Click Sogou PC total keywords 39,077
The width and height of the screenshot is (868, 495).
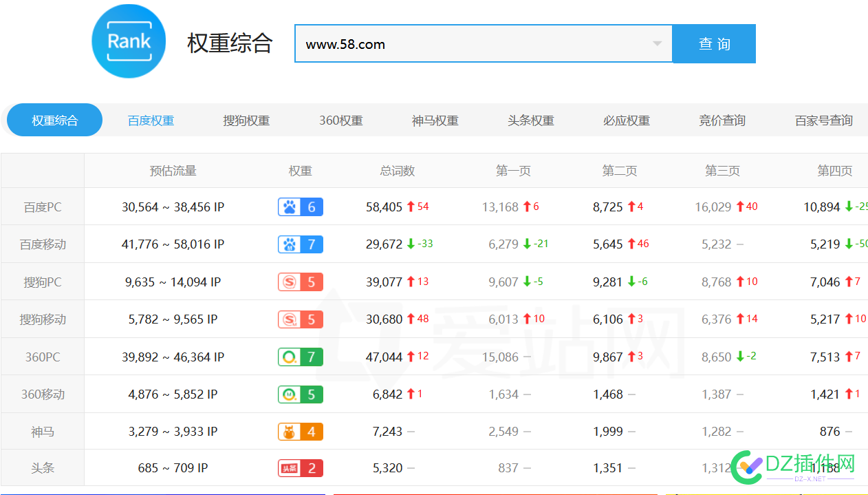click(x=384, y=282)
